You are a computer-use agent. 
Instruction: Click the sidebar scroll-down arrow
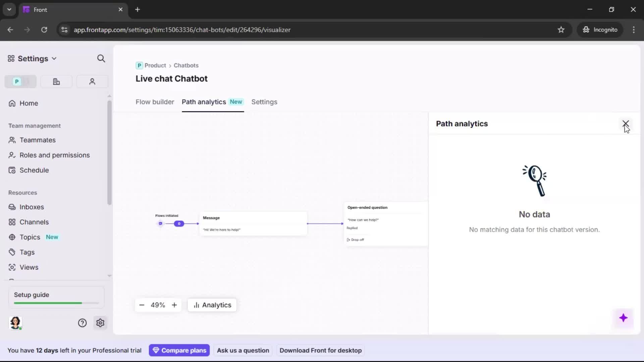pyautogui.click(x=109, y=275)
